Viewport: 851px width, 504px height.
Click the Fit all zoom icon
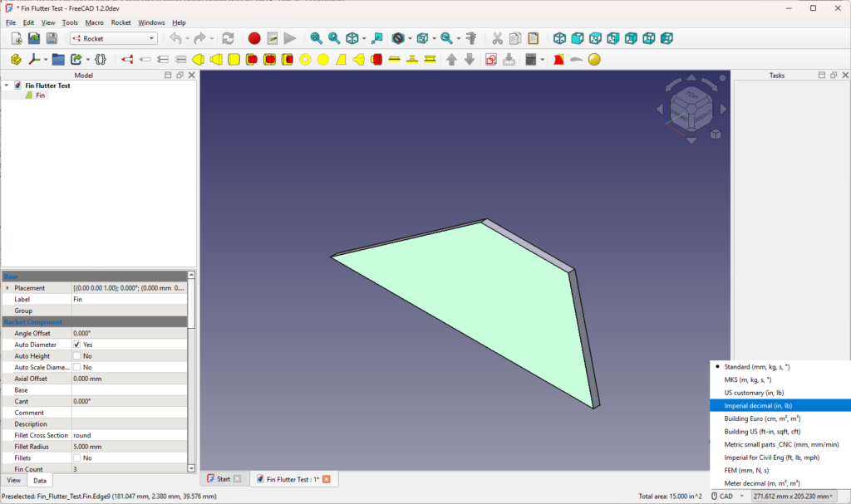coord(316,38)
